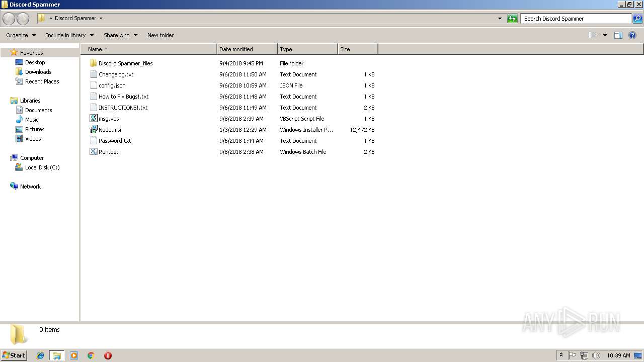This screenshot has width=644, height=362.
Task: Open Windows Media Player from taskbar
Action: pyautogui.click(x=74, y=355)
